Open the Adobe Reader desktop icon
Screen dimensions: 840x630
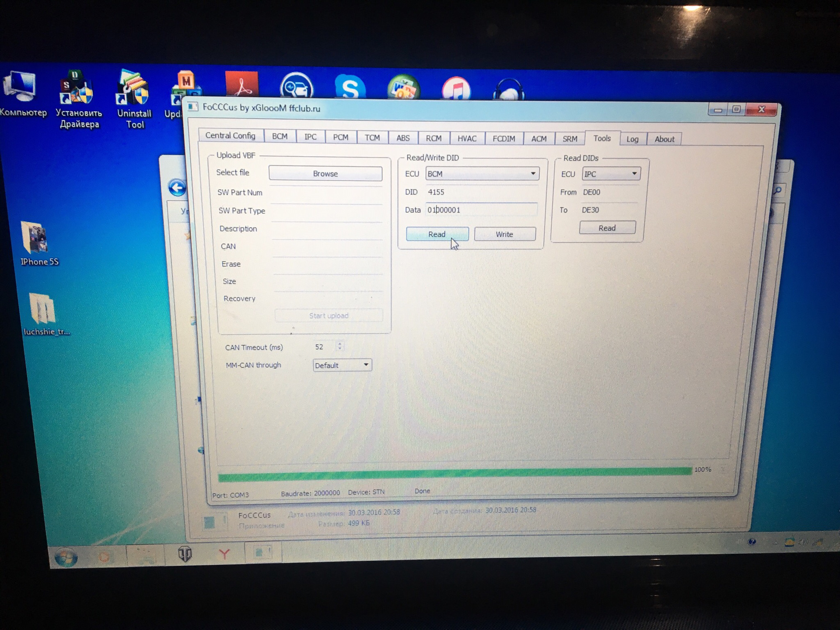[242, 84]
